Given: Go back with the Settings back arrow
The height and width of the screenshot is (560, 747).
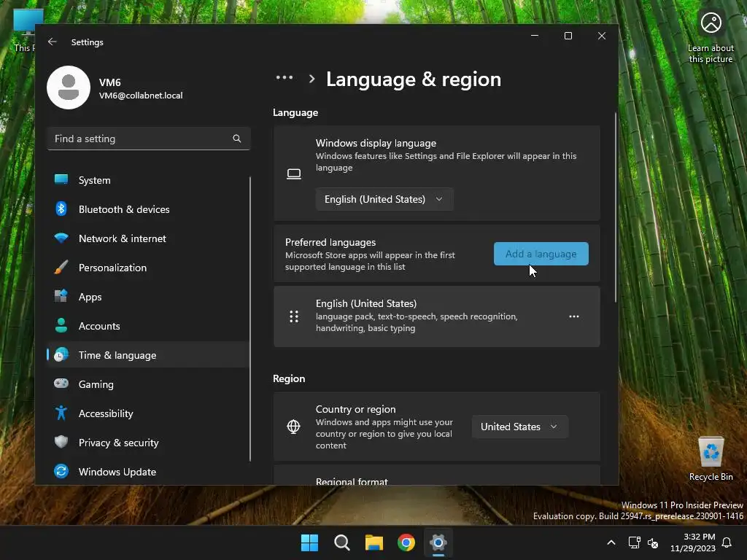Looking at the screenshot, I should [x=53, y=42].
